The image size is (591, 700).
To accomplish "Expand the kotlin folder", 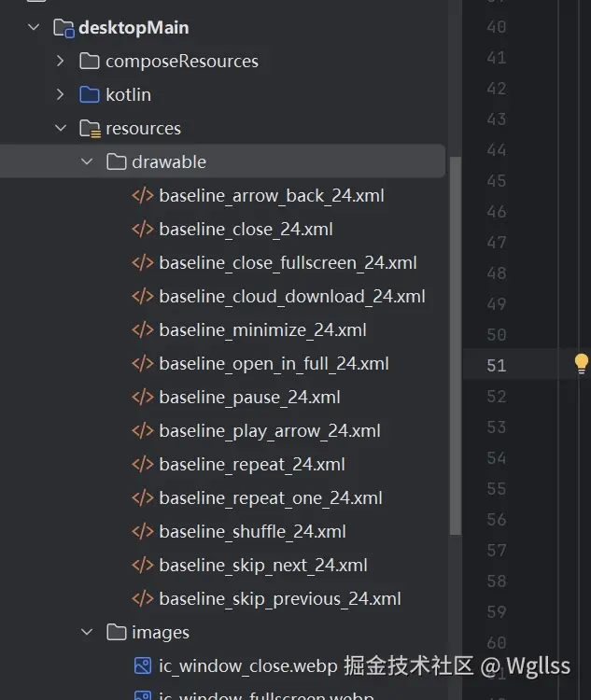I will 61,95.
